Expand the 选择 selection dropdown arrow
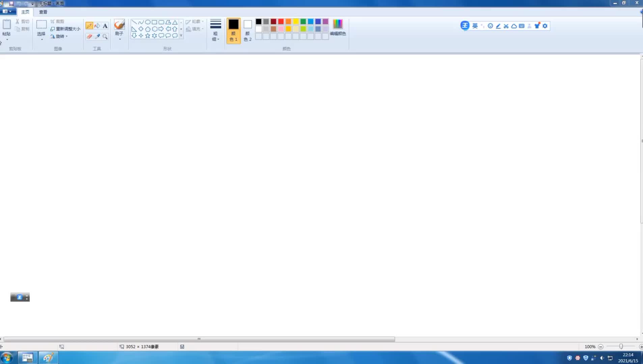The width and height of the screenshot is (643, 364). coord(41,40)
